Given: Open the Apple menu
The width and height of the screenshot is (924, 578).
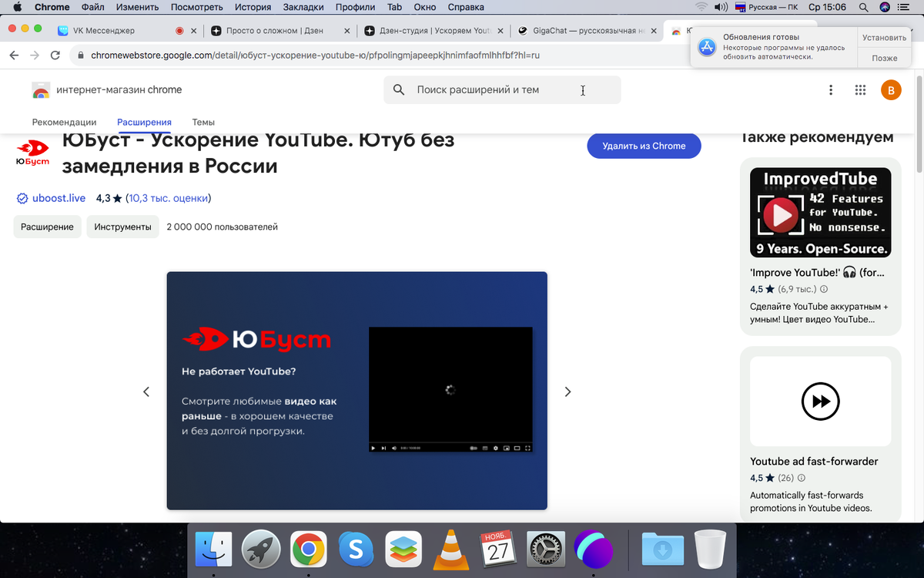Looking at the screenshot, I should (17, 7).
